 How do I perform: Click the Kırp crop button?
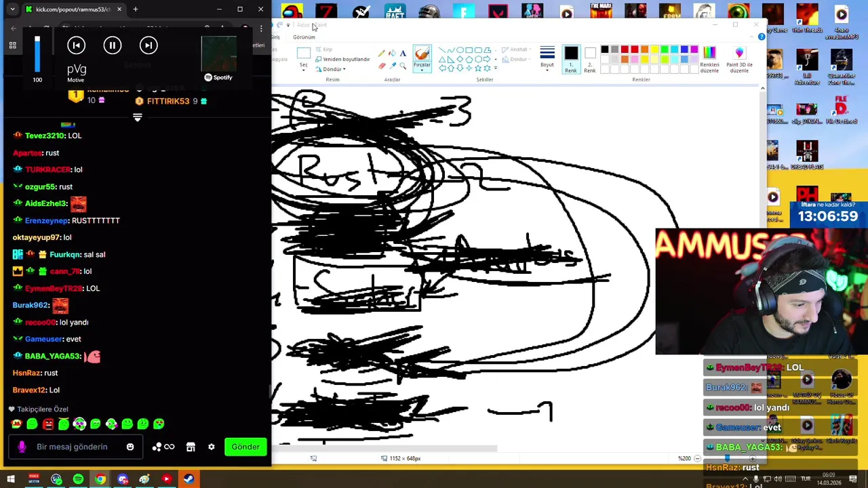coord(325,49)
